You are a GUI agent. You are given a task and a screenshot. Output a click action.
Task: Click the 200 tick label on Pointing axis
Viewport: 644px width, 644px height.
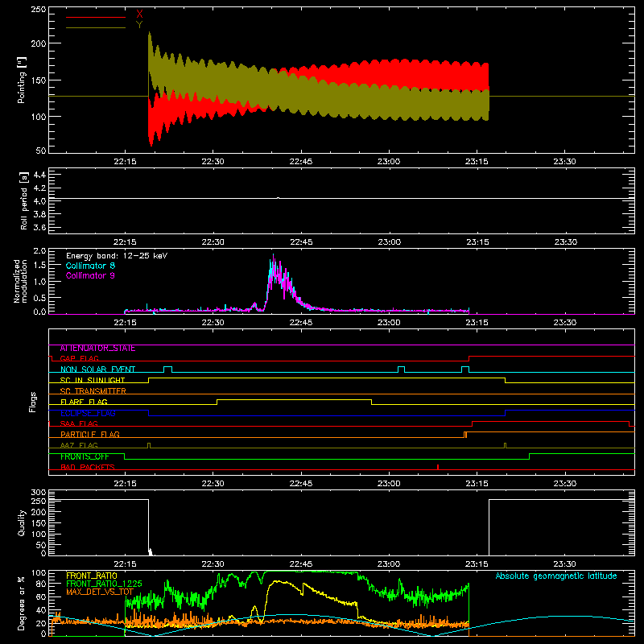tap(39, 43)
